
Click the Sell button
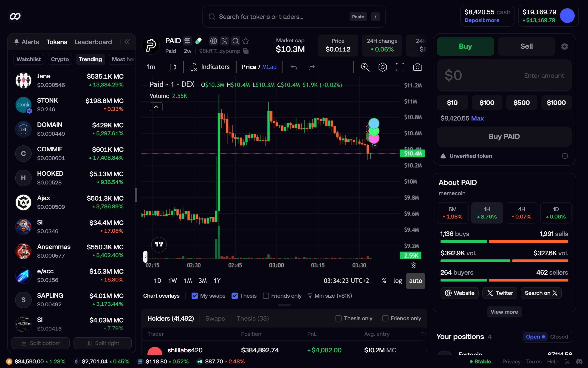[x=526, y=46]
